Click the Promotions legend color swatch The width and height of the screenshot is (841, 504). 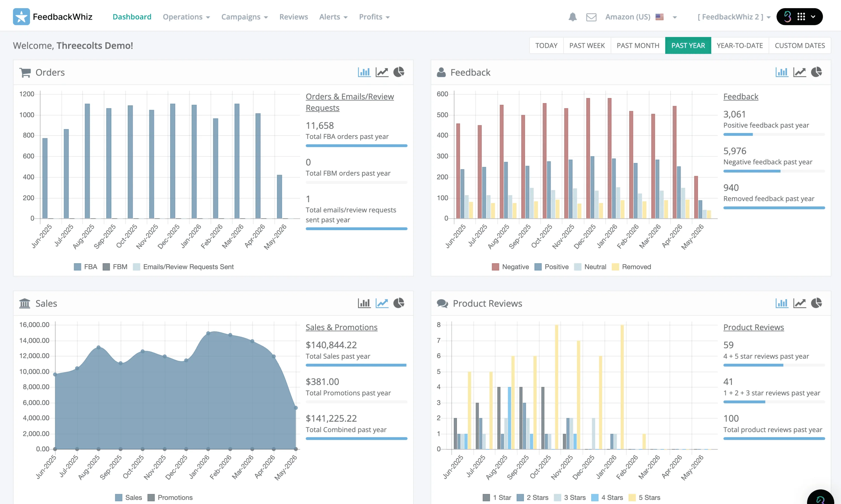tap(151, 497)
